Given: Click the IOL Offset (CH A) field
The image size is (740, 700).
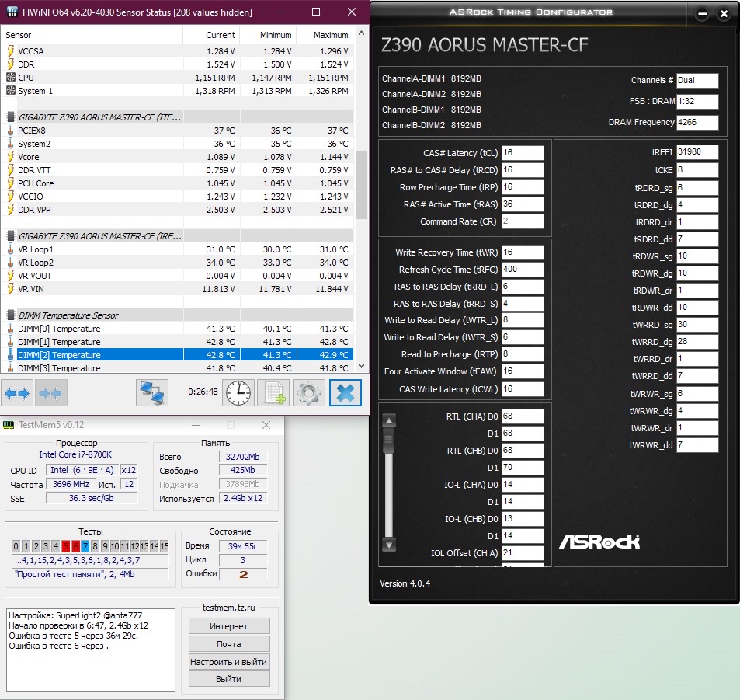Looking at the screenshot, I should point(523,553).
